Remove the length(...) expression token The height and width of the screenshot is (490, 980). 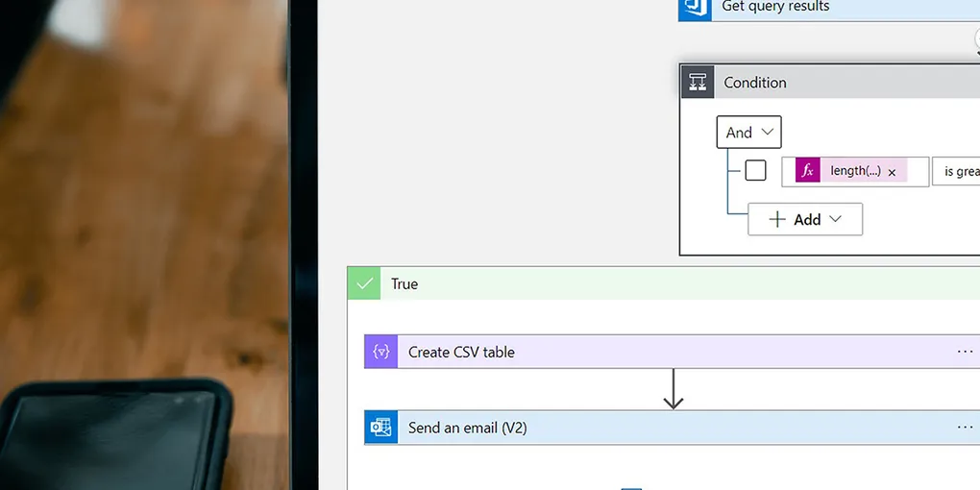click(892, 172)
